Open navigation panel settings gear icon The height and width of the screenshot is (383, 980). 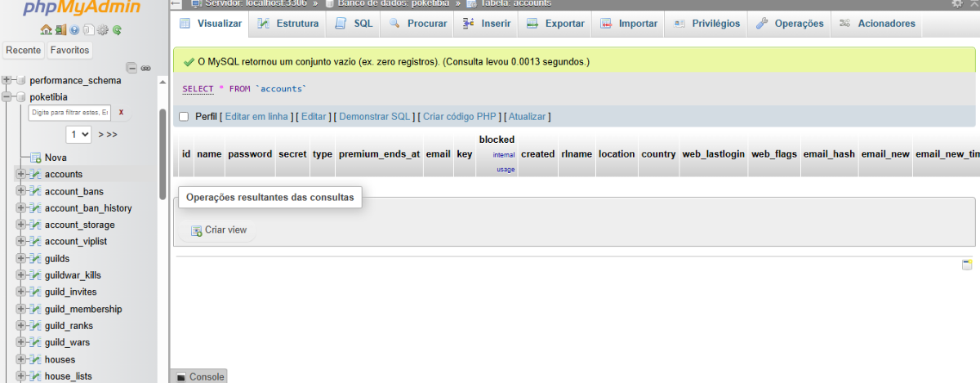click(x=103, y=30)
